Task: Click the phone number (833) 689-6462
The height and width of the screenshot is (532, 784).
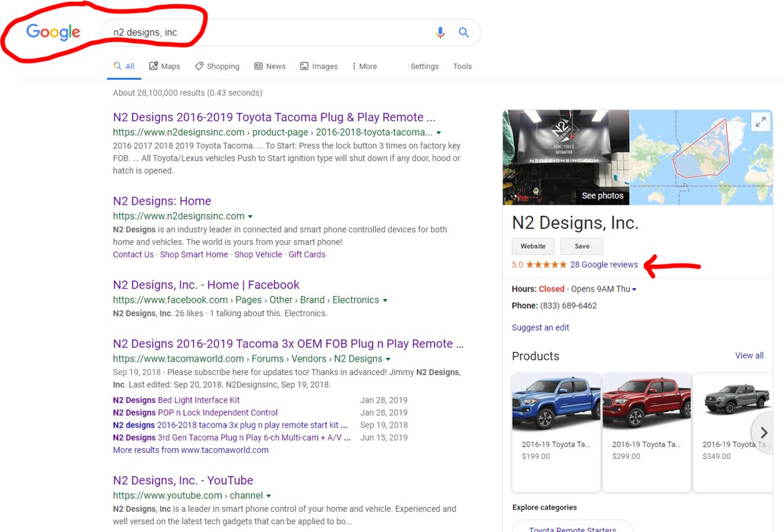Action: tap(568, 305)
